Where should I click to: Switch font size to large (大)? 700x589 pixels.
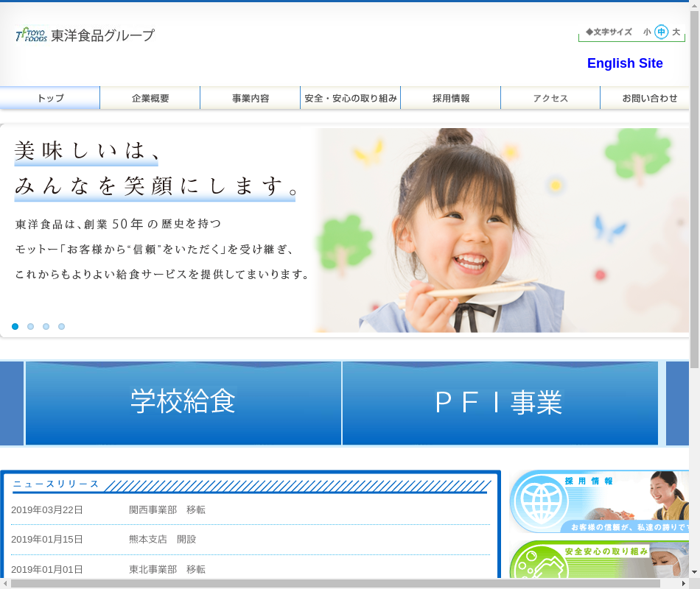tap(676, 32)
